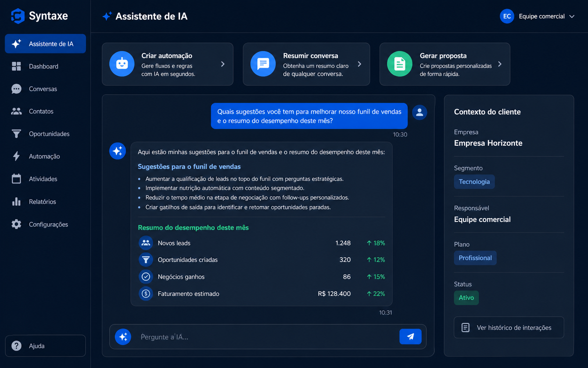The image size is (588, 368).
Task: Click the Oportunidades funnel icon in sidebar
Action: point(16,134)
